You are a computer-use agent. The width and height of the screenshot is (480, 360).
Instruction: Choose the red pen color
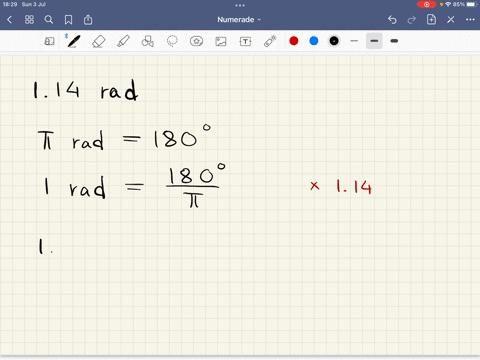click(x=294, y=41)
